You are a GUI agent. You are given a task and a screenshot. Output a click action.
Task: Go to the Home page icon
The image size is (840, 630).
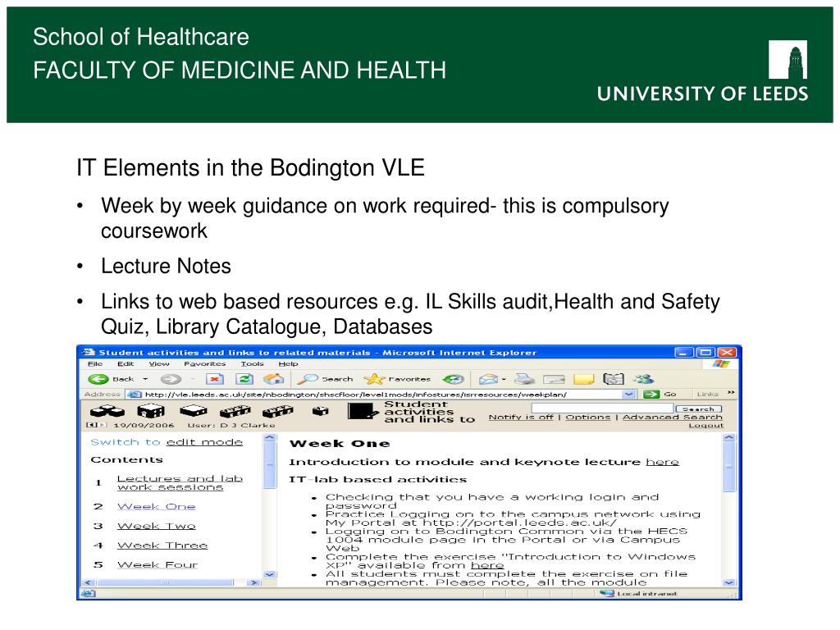[x=273, y=379]
